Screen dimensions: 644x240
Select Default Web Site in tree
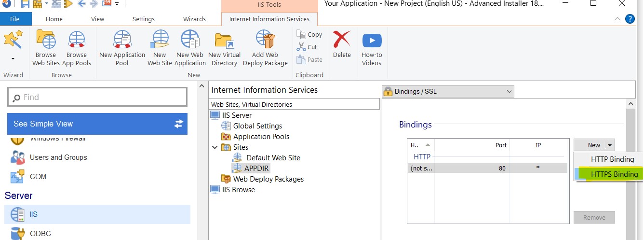(x=273, y=157)
